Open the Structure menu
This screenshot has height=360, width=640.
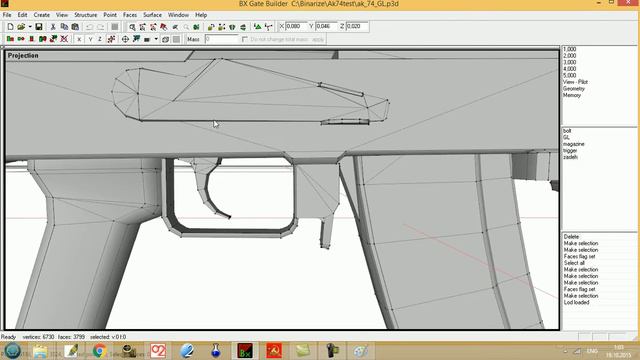coord(86,15)
